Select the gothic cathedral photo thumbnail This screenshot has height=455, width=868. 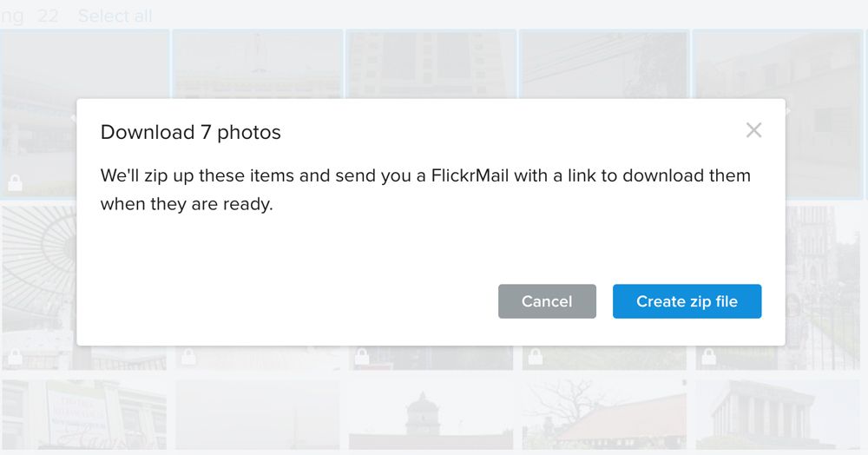tap(825, 260)
